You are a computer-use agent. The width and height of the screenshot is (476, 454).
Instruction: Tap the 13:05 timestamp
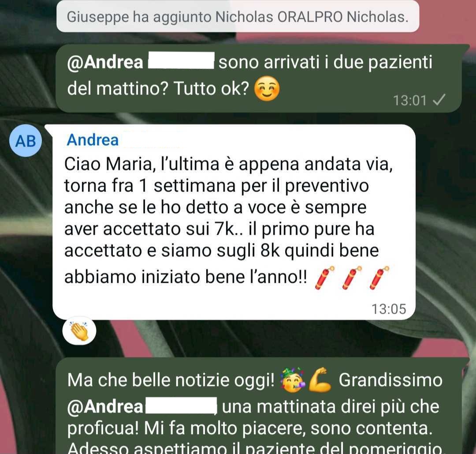click(x=389, y=309)
